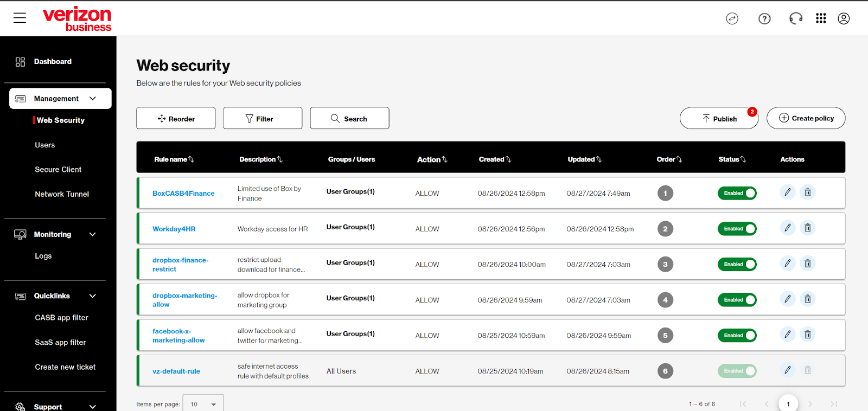The height and width of the screenshot is (411, 868).
Task: Open the items per page dropdown
Action: click(x=203, y=404)
